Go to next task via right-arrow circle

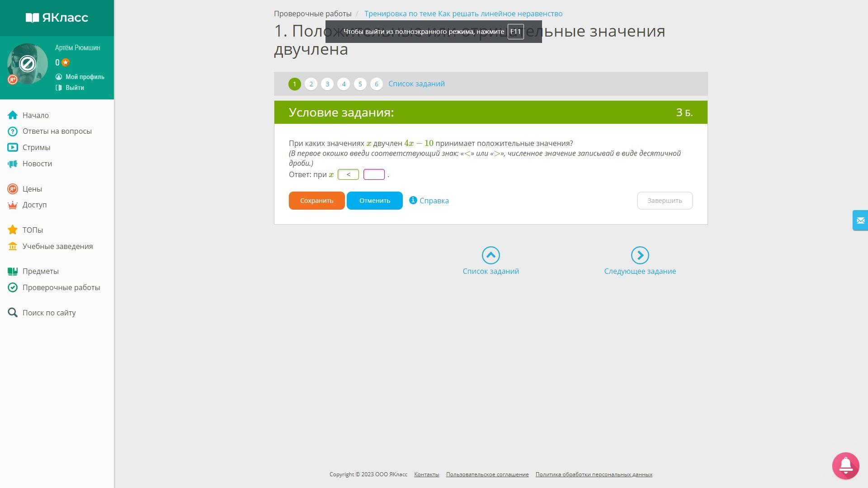click(x=640, y=255)
